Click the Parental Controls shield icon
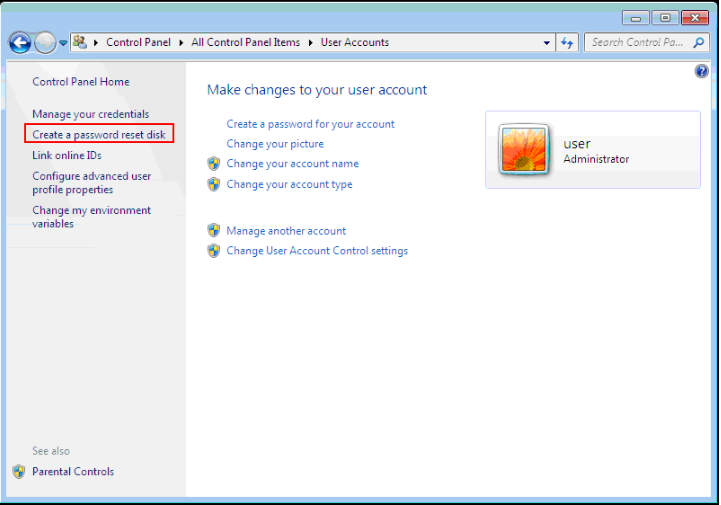This screenshot has height=505, width=721. (19, 471)
